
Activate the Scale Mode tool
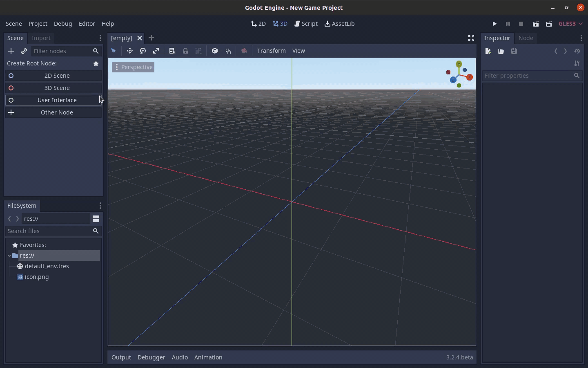tap(156, 51)
